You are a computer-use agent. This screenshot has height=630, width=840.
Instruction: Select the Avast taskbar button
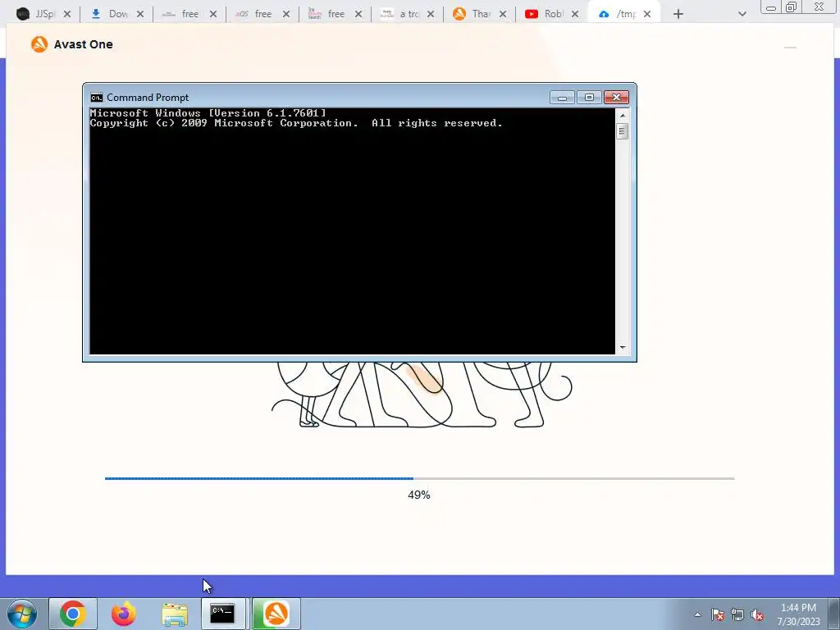pos(276,614)
